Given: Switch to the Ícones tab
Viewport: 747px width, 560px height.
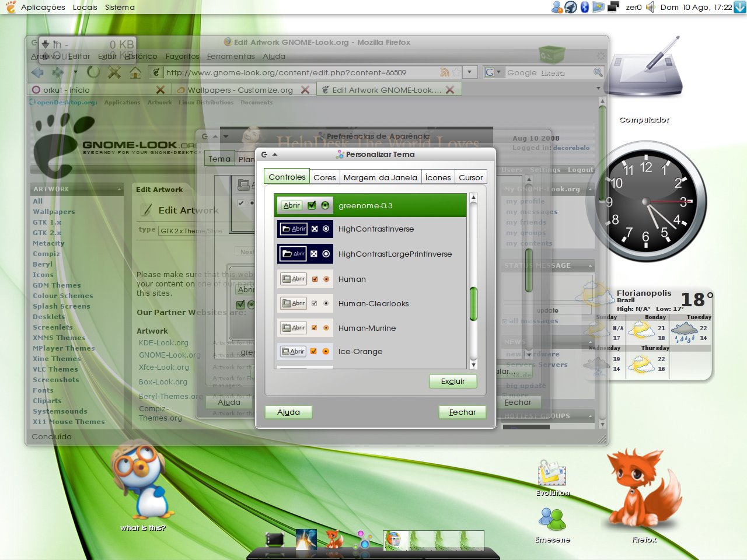Looking at the screenshot, I should pos(438,177).
